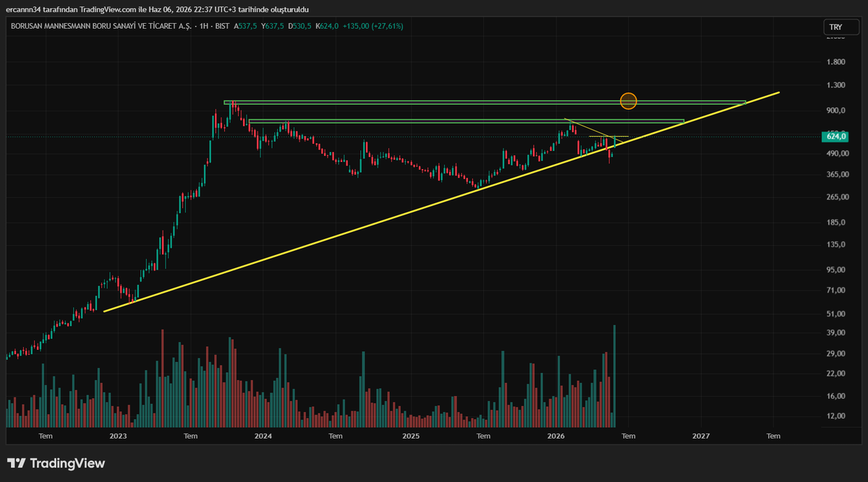Viewport: 868px width, 482px height.
Task: Click the 39,00 price axis label
Action: (835, 332)
